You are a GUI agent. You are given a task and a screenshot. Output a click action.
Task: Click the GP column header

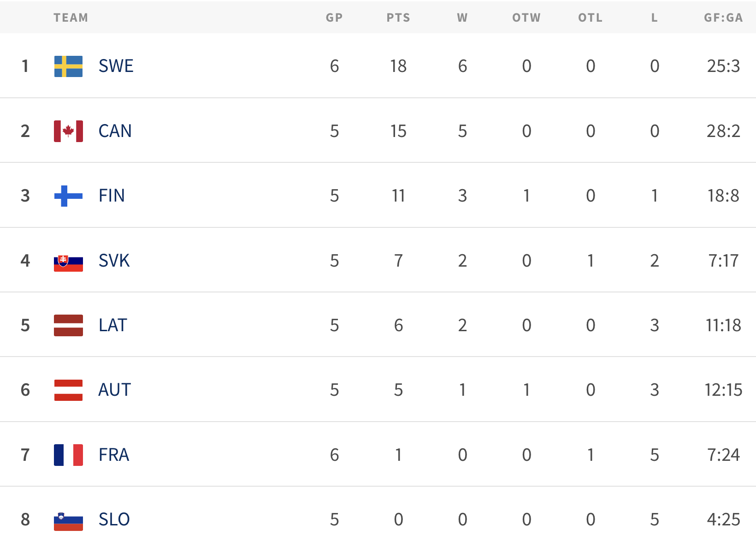[334, 18]
